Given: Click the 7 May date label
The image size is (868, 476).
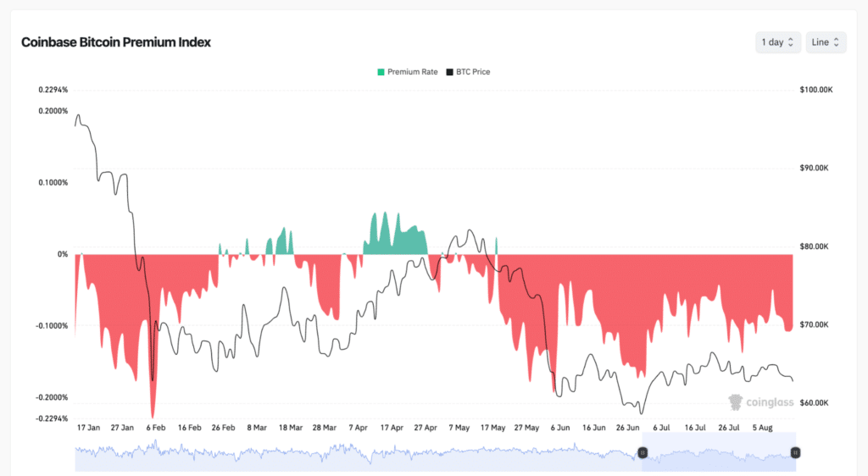Looking at the screenshot, I should [x=459, y=428].
